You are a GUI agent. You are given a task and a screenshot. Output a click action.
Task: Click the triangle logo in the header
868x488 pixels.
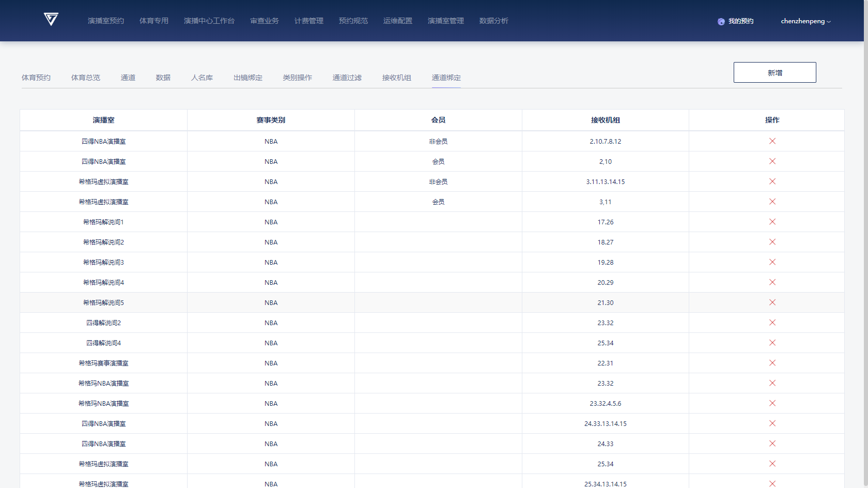click(51, 20)
